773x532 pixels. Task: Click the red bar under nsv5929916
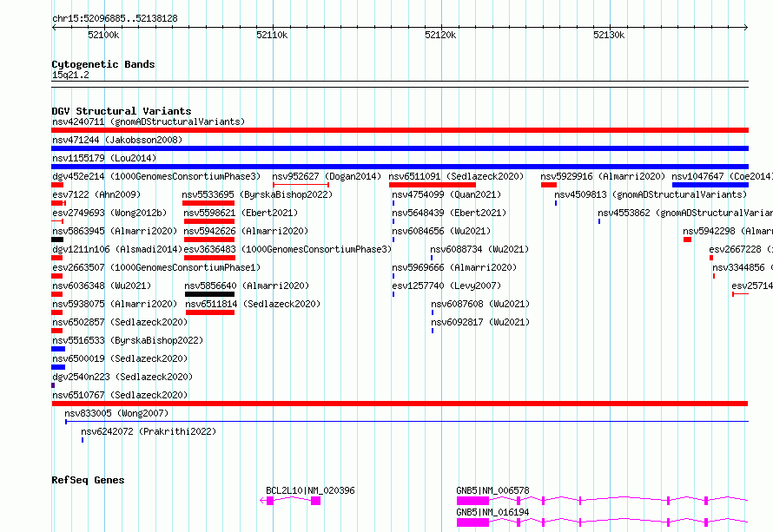click(549, 185)
